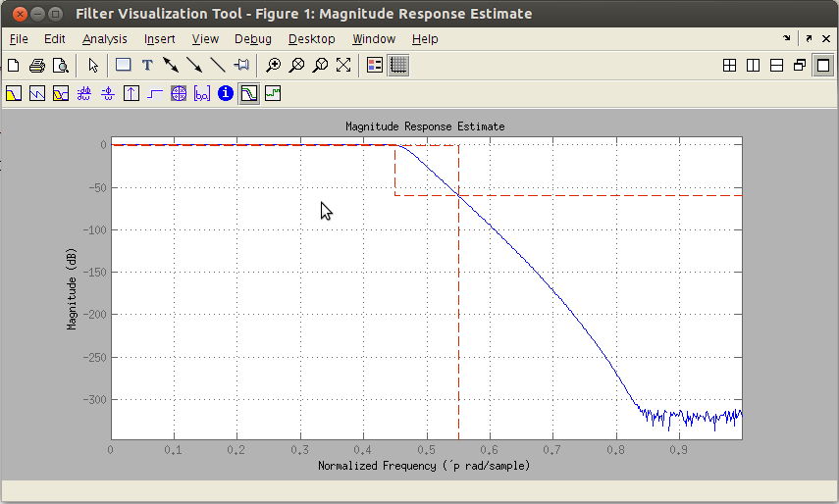Show the Phase Response analysis
839x504 pixels.
[37, 94]
